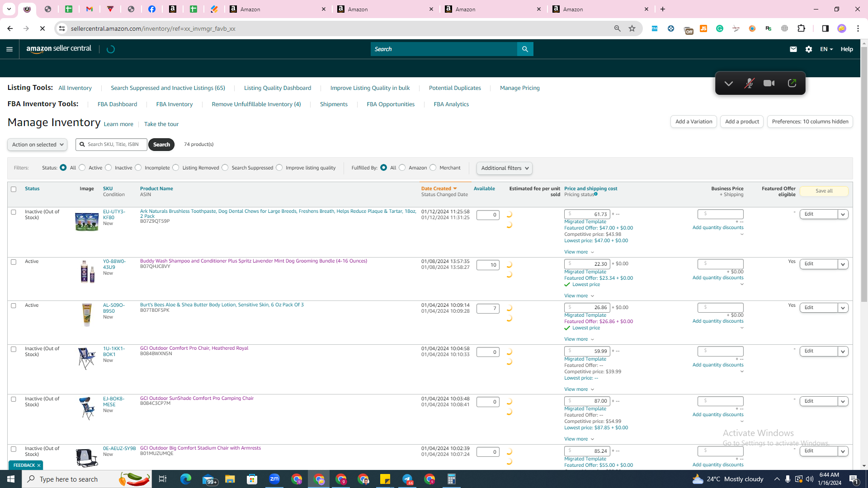Open the EN language dropdown
This screenshot has width=868, height=488.
[826, 49]
